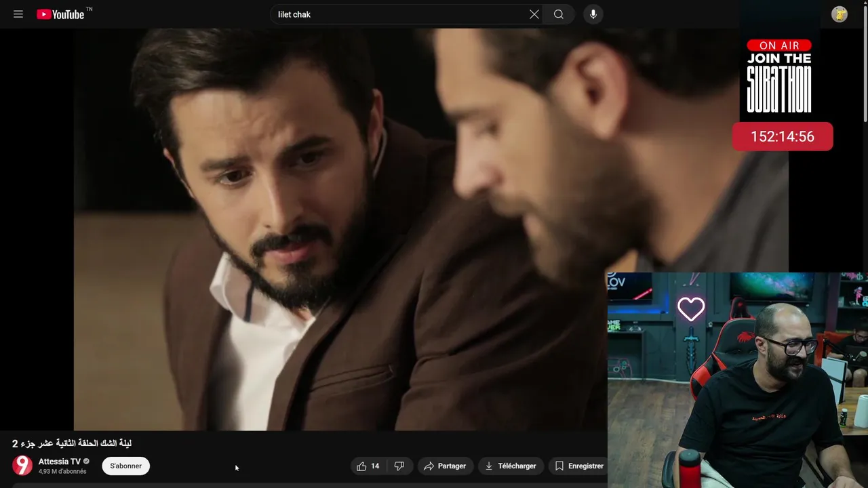The height and width of the screenshot is (488, 868).
Task: Like the video with thumbs-up
Action: point(368,466)
